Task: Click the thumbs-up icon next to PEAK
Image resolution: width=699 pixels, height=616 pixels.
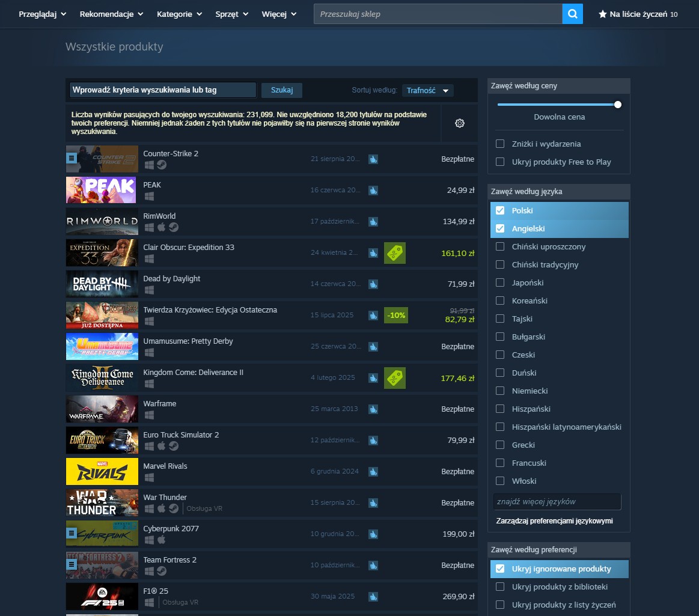Action: (373, 190)
